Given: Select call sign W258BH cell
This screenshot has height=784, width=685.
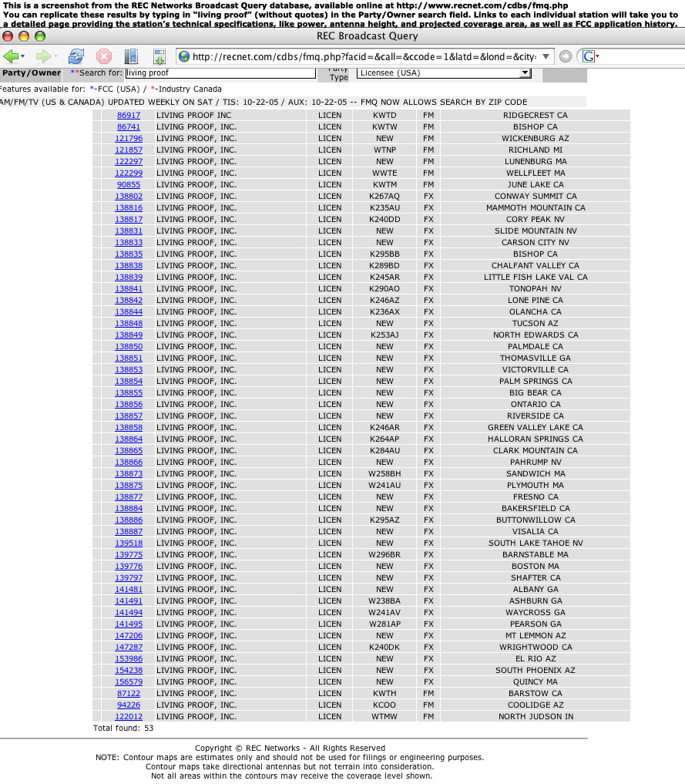Looking at the screenshot, I should tap(384, 474).
